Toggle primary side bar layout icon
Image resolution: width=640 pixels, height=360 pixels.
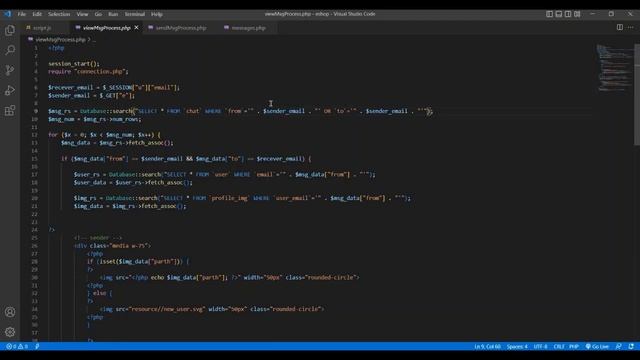coord(549,14)
